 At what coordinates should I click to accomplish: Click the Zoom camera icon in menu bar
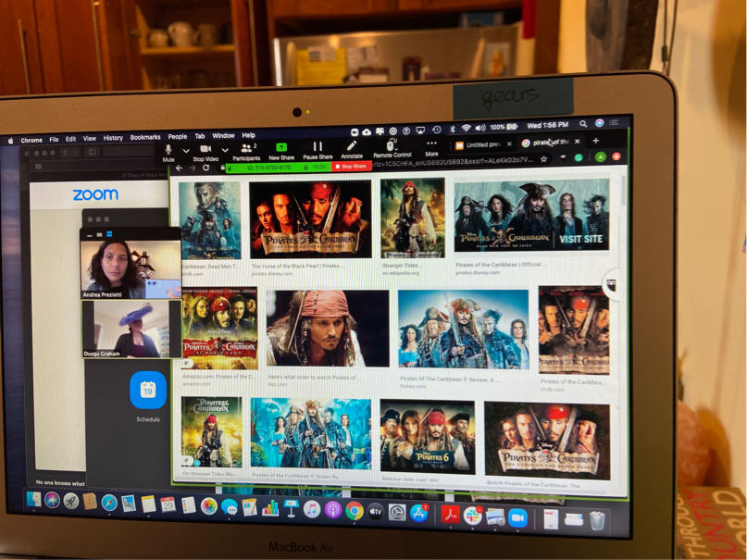click(x=355, y=132)
